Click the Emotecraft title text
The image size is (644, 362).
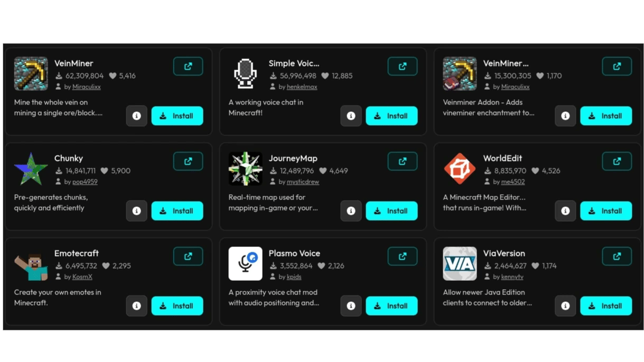coord(77,253)
